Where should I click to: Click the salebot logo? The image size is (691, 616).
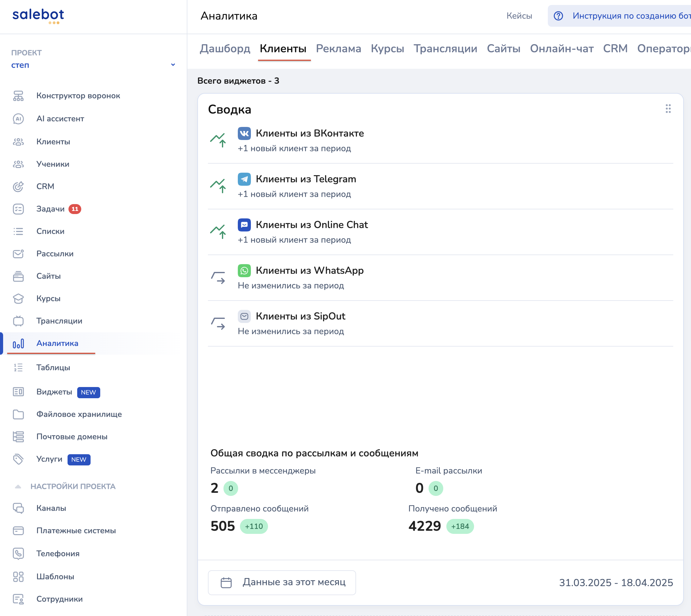[38, 16]
